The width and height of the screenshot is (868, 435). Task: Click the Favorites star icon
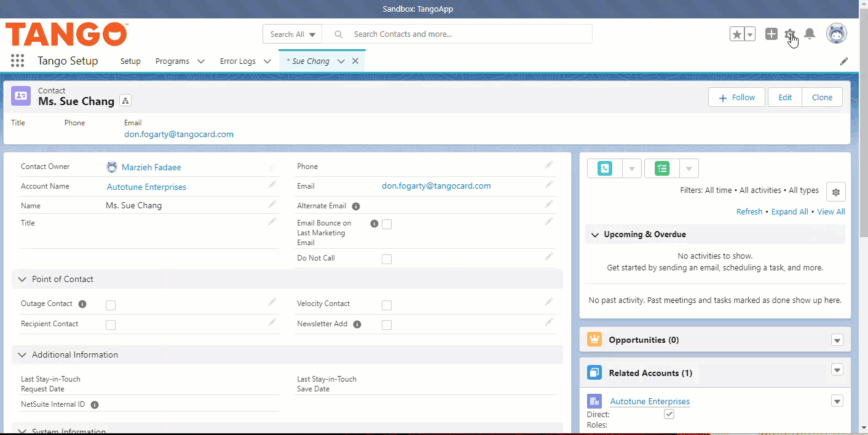tap(737, 34)
